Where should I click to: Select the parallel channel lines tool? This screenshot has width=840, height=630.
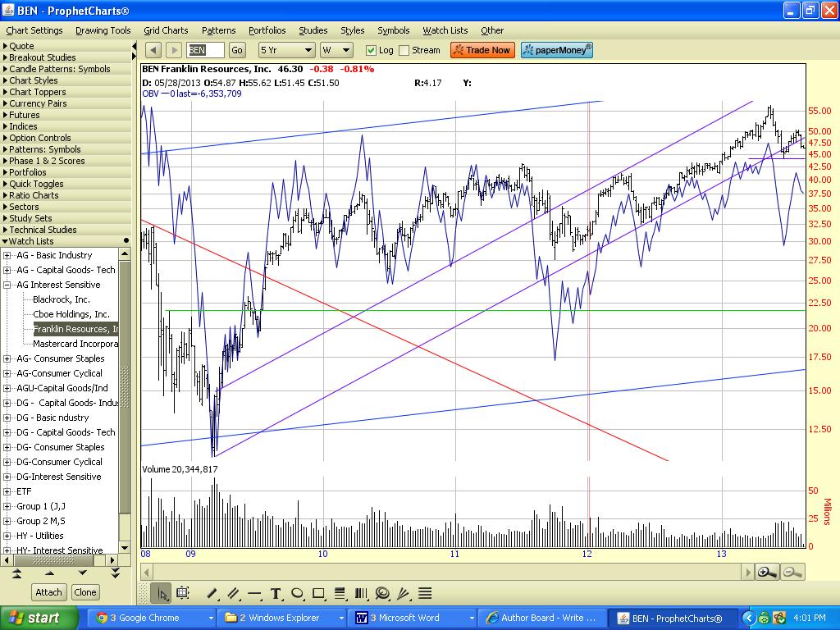tap(233, 593)
